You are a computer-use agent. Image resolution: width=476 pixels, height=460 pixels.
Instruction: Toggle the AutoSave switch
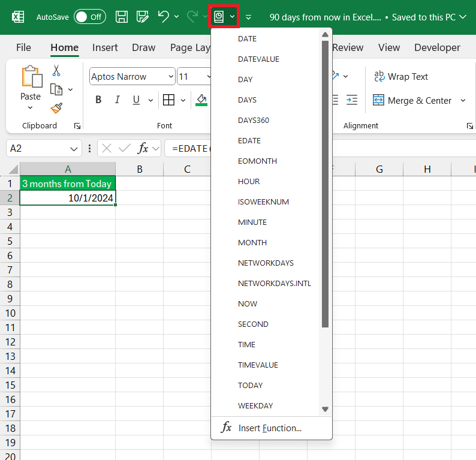click(90, 17)
